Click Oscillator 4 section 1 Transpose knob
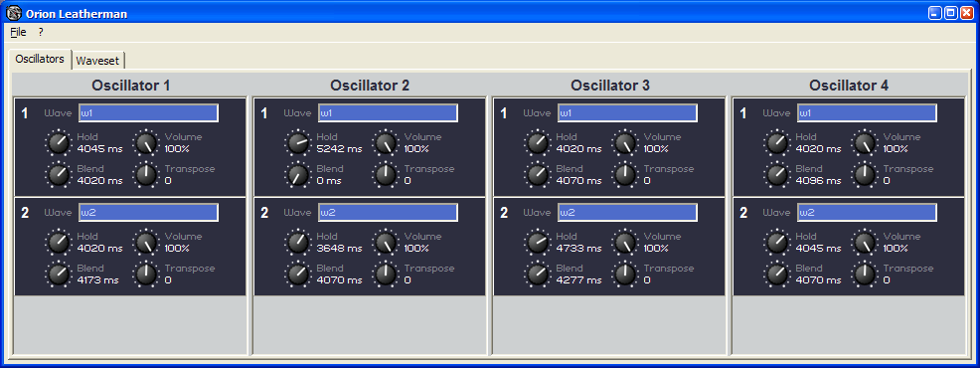This screenshot has width=980, height=368. coord(865,175)
